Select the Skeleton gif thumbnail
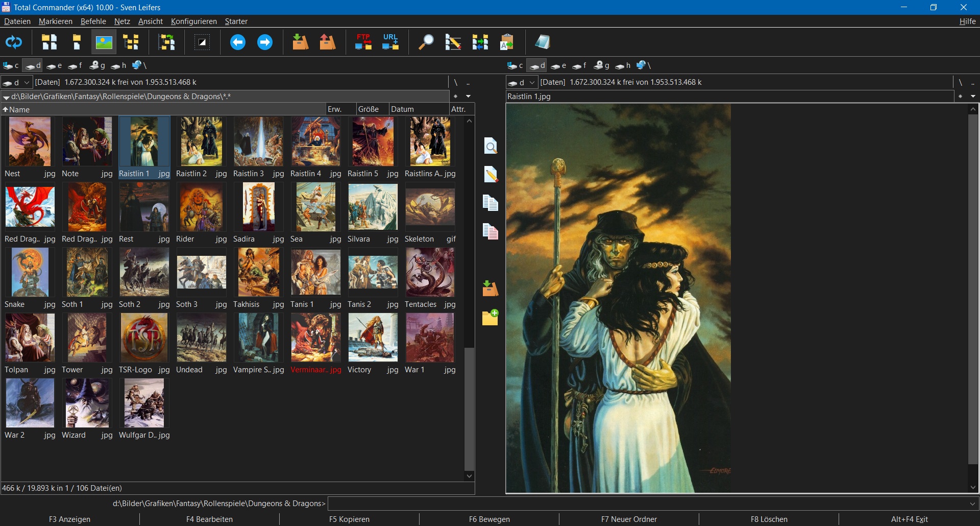The height and width of the screenshot is (526, 980). (x=430, y=212)
